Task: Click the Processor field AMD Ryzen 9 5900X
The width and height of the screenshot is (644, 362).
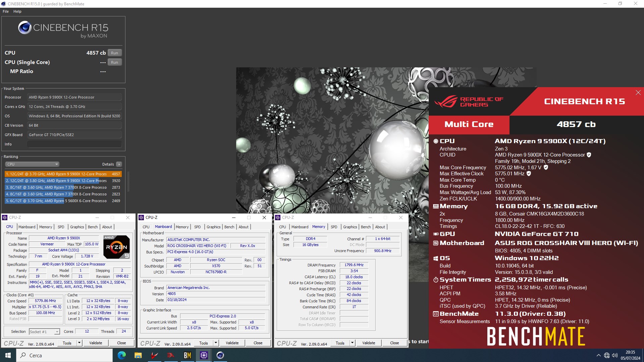Action: (x=74, y=97)
